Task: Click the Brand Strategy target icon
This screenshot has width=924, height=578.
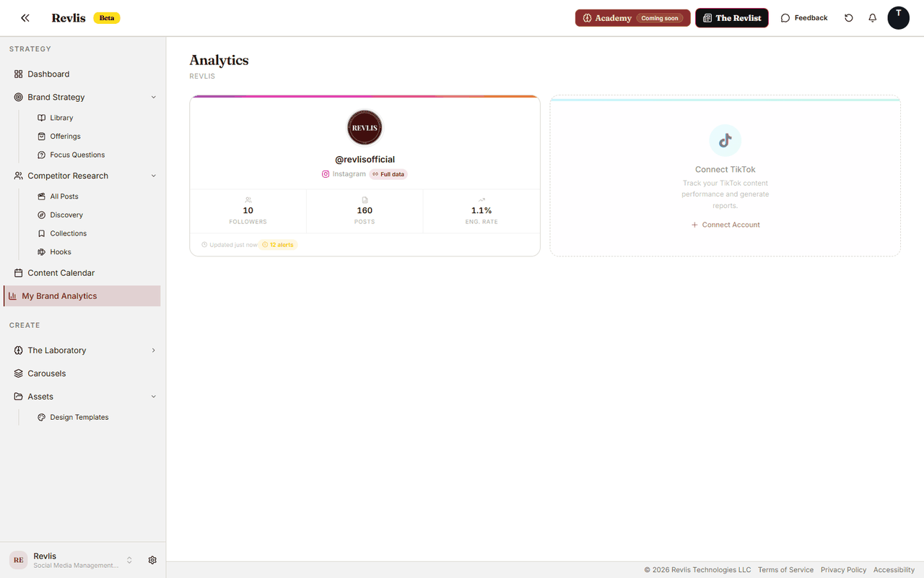Action: [x=19, y=97]
